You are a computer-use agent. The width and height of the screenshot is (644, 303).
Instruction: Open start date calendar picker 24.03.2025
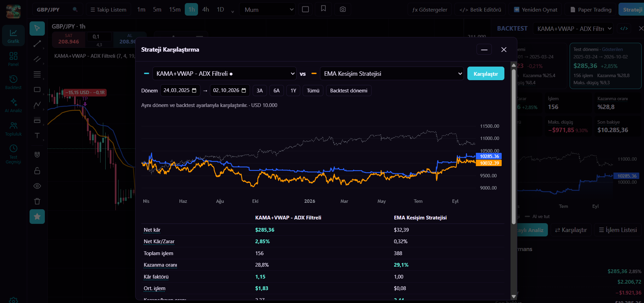click(194, 90)
